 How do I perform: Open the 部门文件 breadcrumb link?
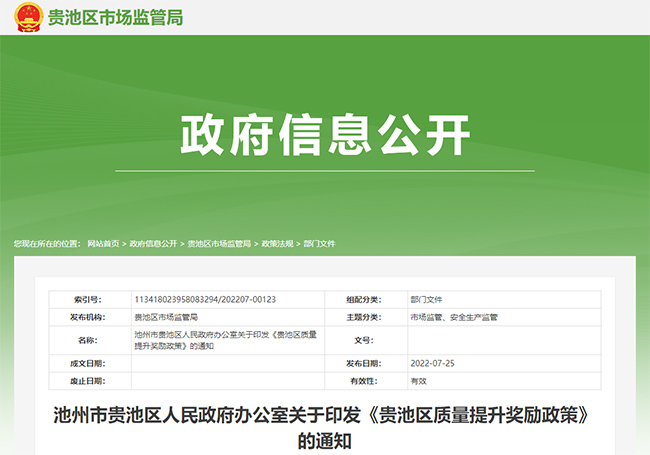coord(319,244)
